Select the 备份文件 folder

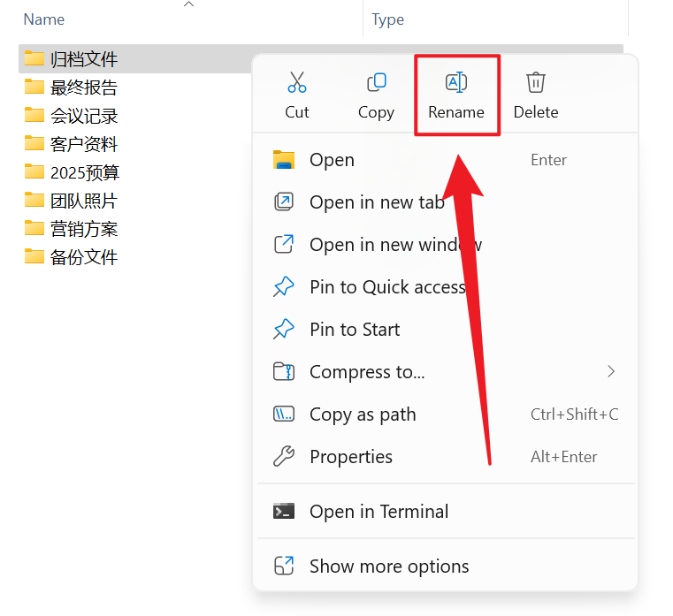[x=84, y=257]
